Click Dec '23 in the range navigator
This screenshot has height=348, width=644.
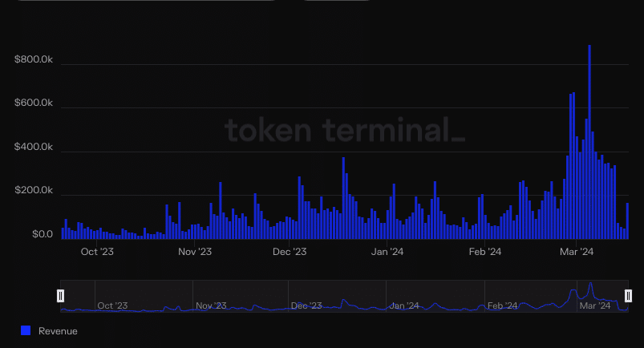(x=306, y=306)
